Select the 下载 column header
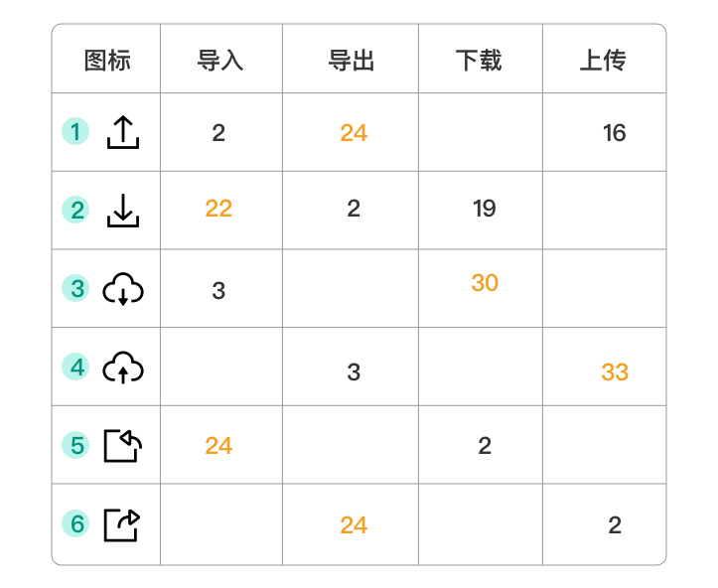 tap(479, 61)
